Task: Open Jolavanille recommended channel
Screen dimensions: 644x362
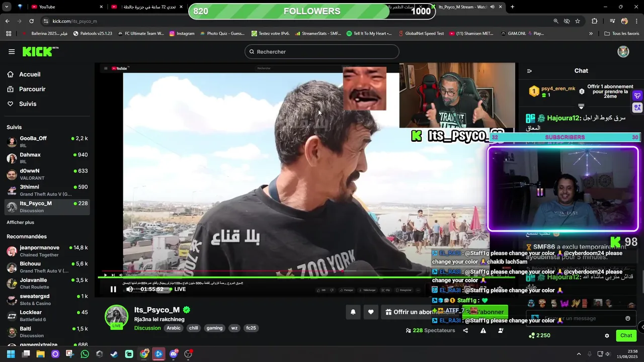Action: tap(47, 283)
